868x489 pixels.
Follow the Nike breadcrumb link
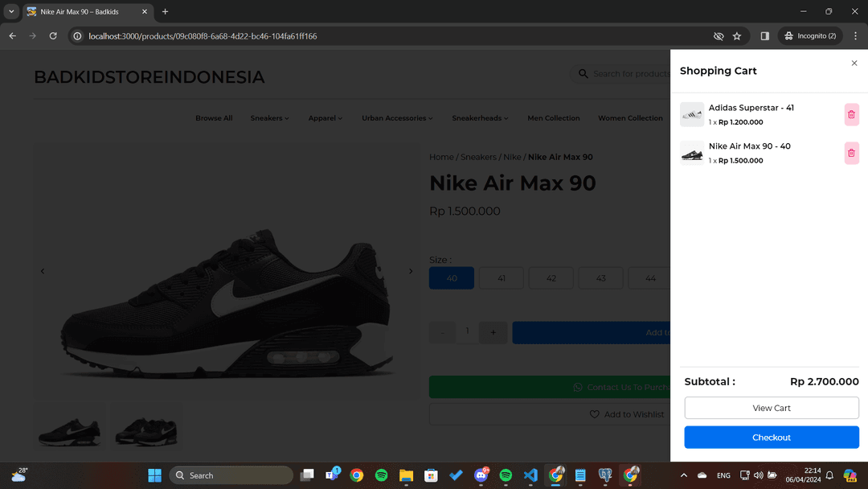click(512, 158)
